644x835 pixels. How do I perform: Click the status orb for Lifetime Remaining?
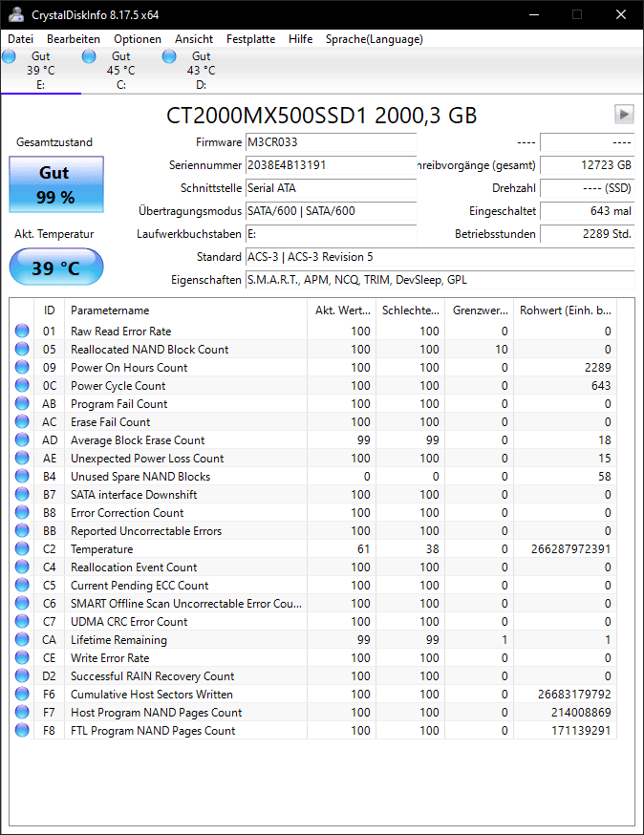(22, 639)
